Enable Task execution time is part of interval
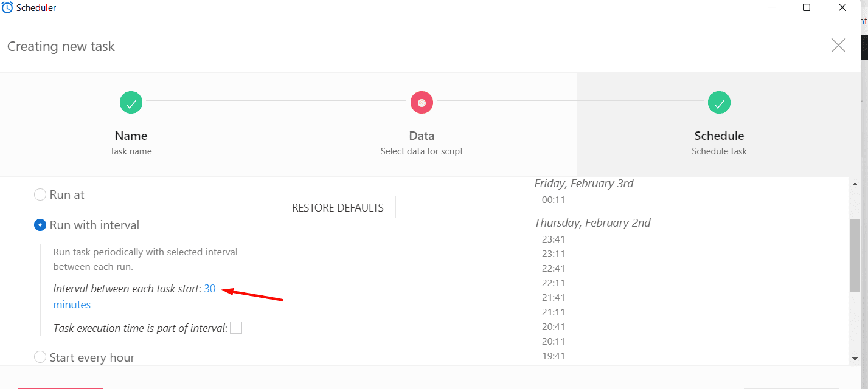Image resolution: width=868 pixels, height=389 pixels. 236,328
